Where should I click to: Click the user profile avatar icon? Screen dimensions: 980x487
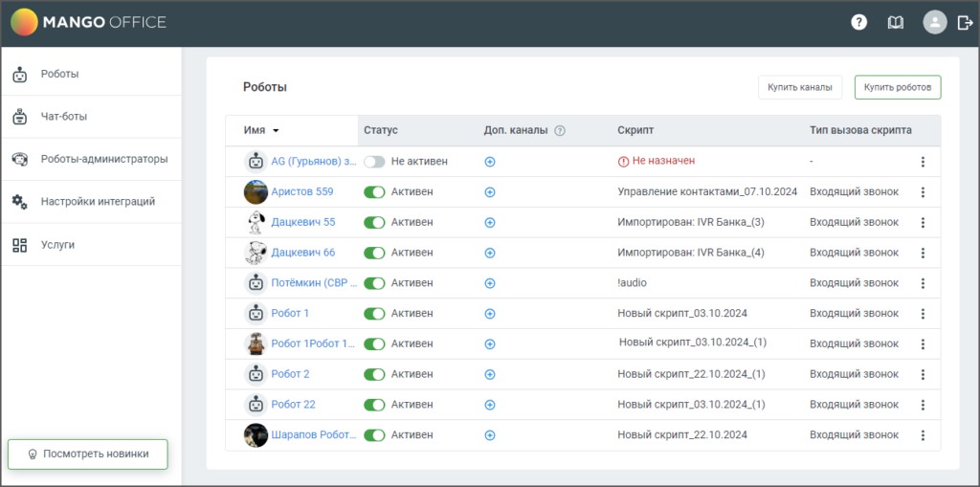coord(934,23)
